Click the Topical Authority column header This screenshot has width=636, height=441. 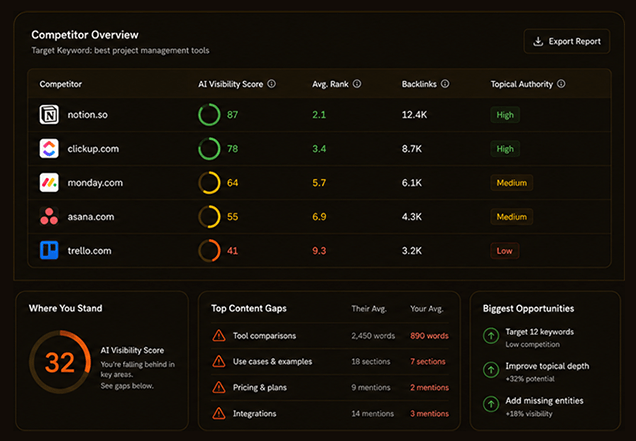[x=522, y=84]
